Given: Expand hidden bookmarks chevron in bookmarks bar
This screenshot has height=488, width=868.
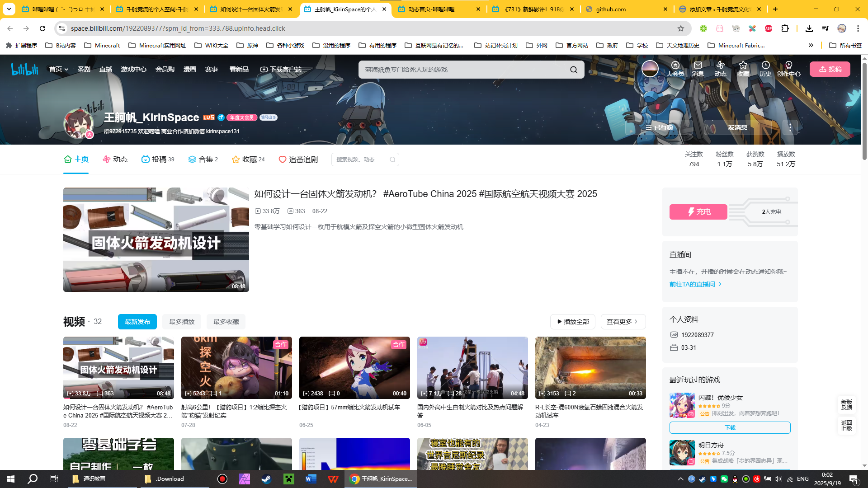Looking at the screenshot, I should 811,45.
